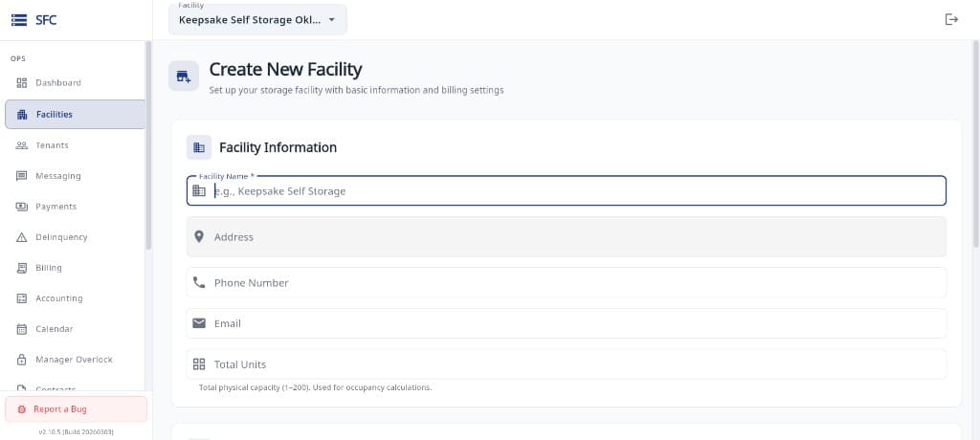Click the sidebar vertical scrollbar
This screenshot has width=980, height=440.
148,145
